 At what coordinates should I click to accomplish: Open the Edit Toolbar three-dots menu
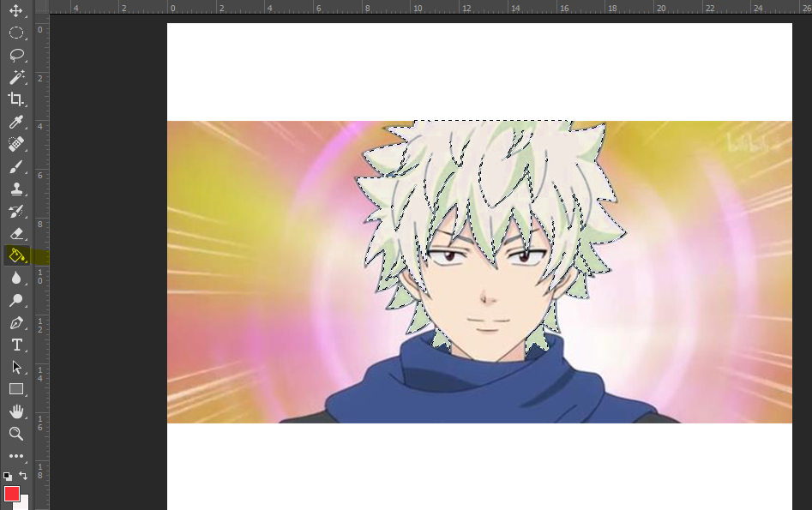click(16, 456)
